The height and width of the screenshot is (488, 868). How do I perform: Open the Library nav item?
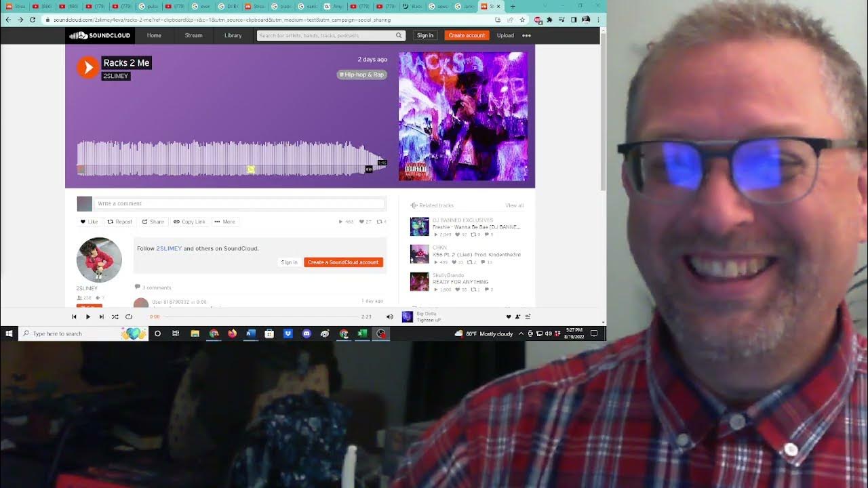pyautogui.click(x=233, y=35)
